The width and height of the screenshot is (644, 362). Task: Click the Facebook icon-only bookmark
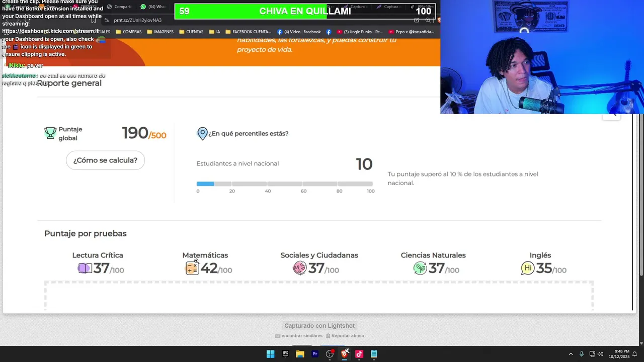tap(329, 32)
